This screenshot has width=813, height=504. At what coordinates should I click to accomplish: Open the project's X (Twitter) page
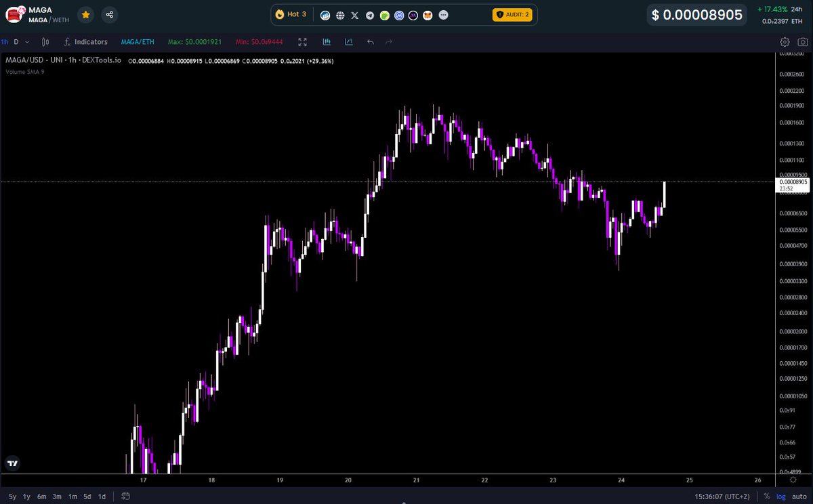tap(355, 15)
